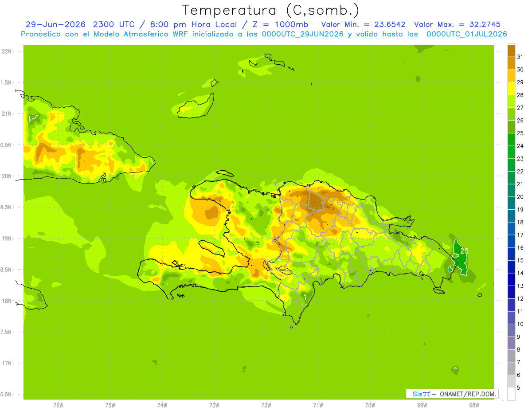532x411 pixels.
Task: Click the "21N" latitude label
Action: pyautogui.click(x=7, y=114)
